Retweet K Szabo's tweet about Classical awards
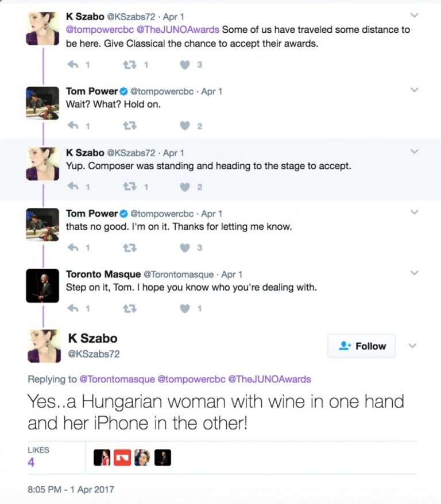Screen dimensions: 441x504 click(129, 65)
